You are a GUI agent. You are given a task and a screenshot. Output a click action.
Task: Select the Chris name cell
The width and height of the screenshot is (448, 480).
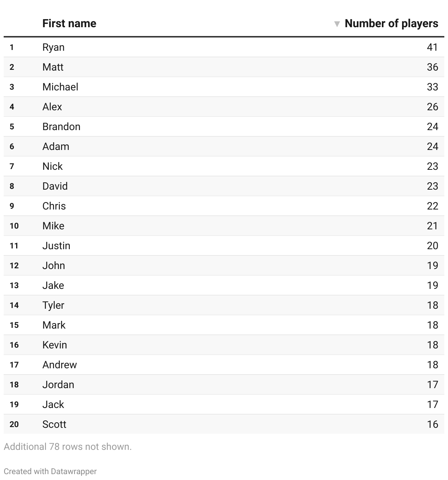pyautogui.click(x=54, y=206)
